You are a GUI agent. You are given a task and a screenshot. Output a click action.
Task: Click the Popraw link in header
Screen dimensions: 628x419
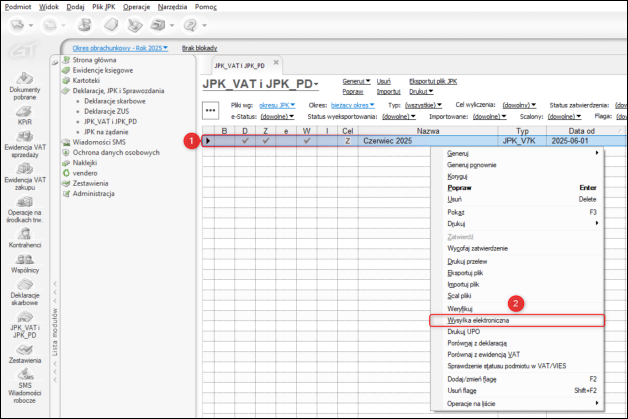coord(352,92)
